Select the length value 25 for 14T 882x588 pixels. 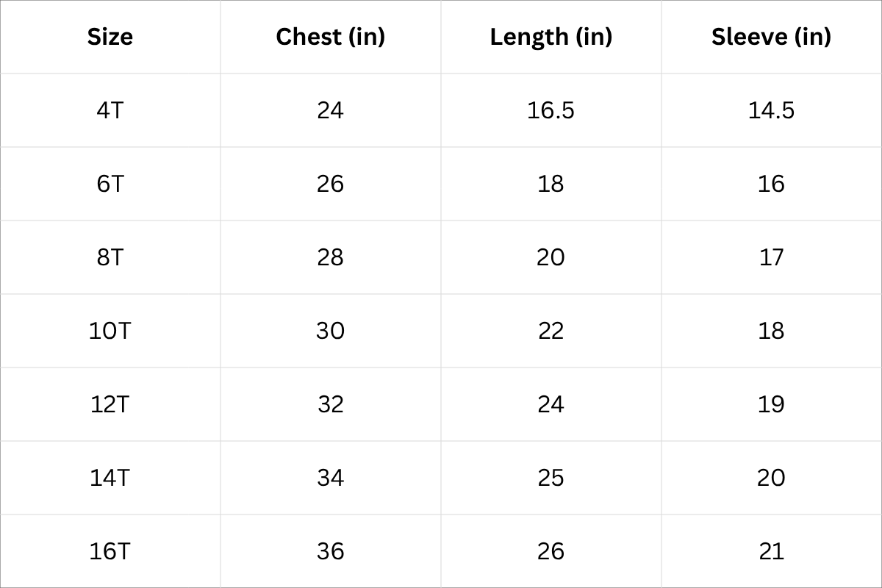551,478
